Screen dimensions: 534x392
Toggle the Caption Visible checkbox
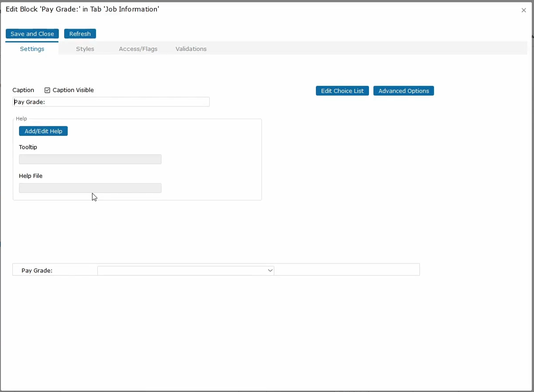pyautogui.click(x=47, y=90)
